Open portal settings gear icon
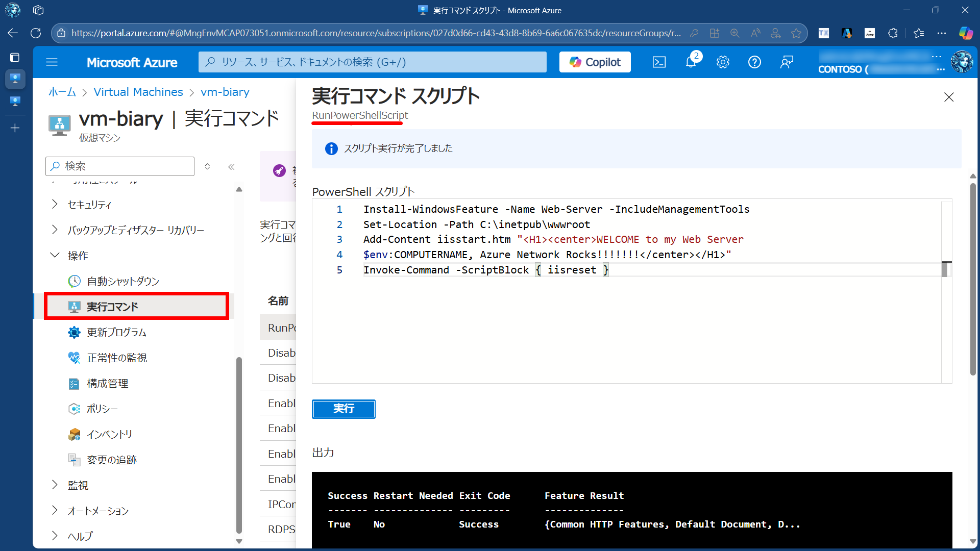Image resolution: width=980 pixels, height=551 pixels. click(723, 62)
